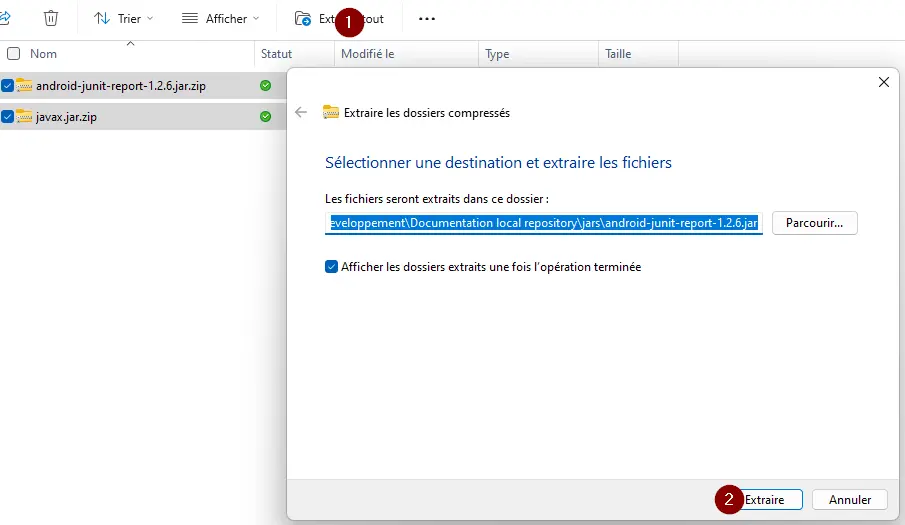Screen dimensions: 905x525
Task: Click the Delete trash can icon
Action: pos(51,18)
